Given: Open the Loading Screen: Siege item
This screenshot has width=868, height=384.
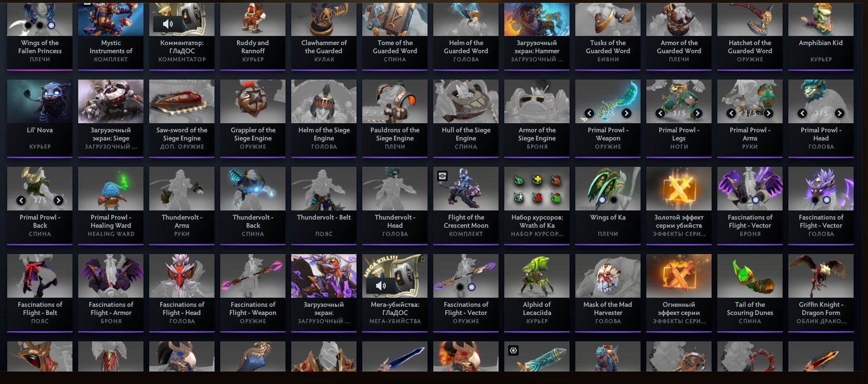Looking at the screenshot, I should (x=111, y=118).
